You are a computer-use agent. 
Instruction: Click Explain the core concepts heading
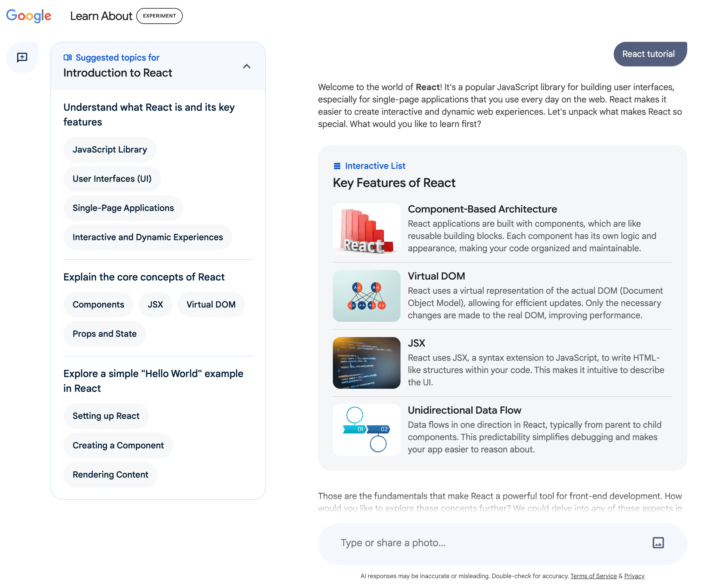click(x=144, y=277)
